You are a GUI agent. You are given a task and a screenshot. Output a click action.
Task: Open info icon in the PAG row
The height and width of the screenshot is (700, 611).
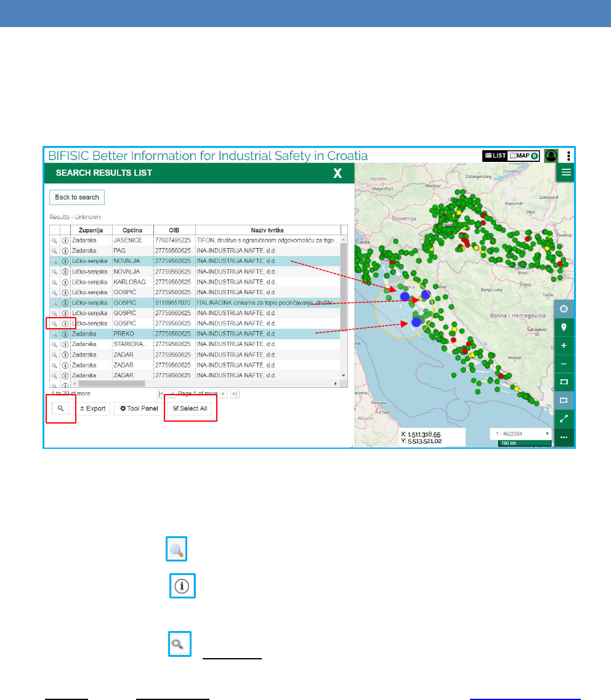click(x=65, y=251)
